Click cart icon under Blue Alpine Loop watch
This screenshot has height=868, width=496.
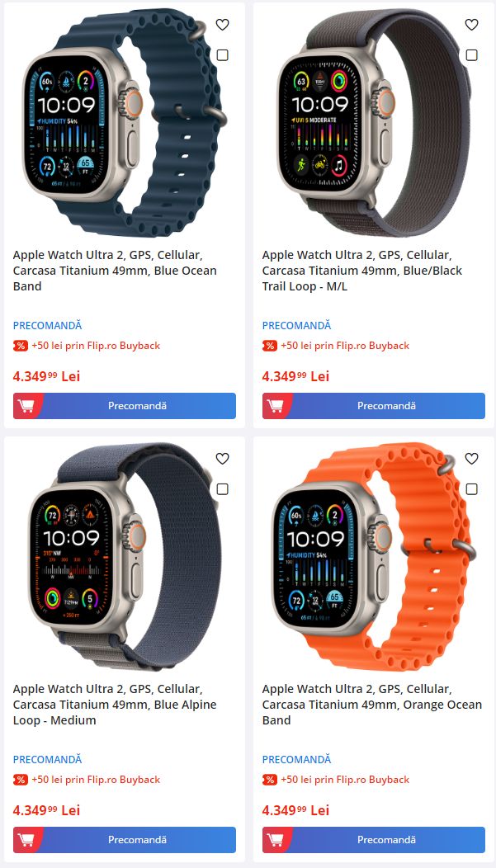point(26,840)
